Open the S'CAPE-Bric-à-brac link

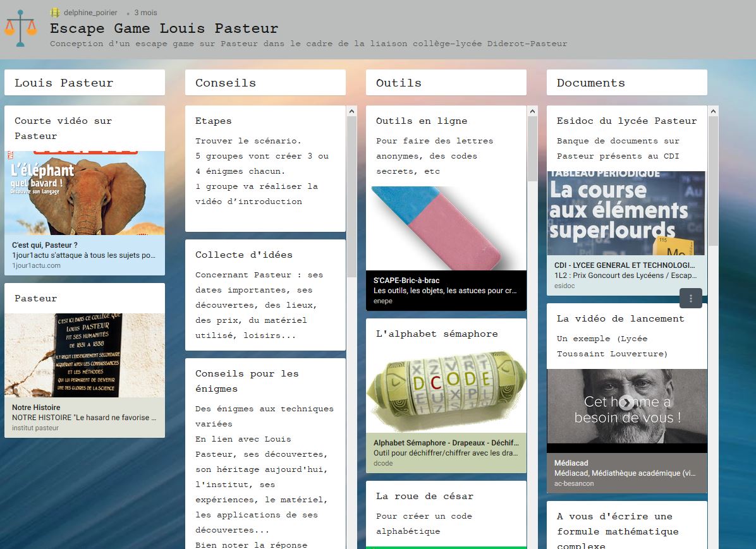[446, 290]
